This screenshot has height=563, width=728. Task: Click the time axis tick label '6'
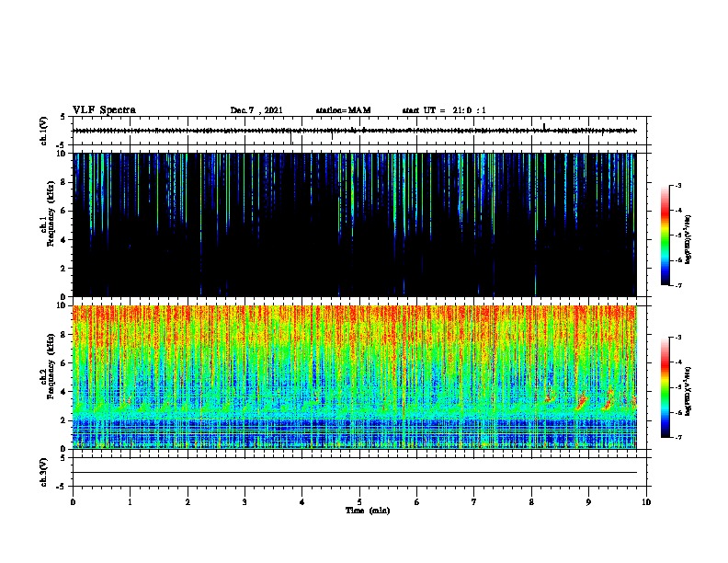pos(417,502)
